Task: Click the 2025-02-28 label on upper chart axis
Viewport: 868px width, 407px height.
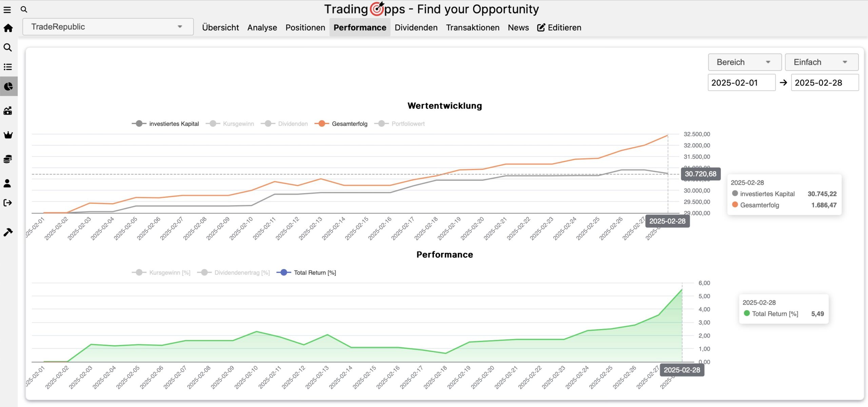Action: point(667,221)
